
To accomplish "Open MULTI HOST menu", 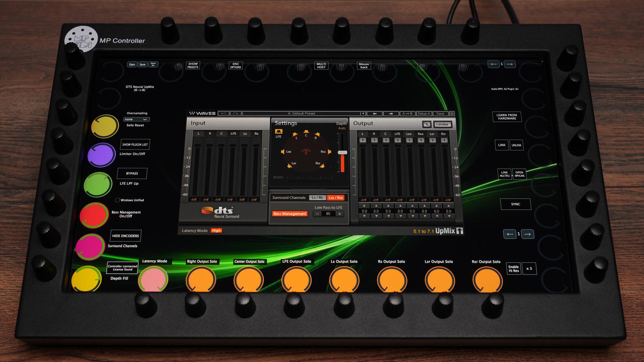I will (x=321, y=65).
